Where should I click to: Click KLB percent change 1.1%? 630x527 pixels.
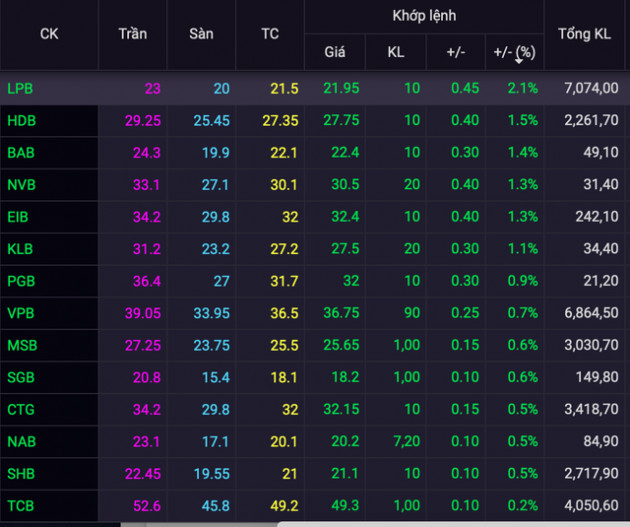coord(522,249)
